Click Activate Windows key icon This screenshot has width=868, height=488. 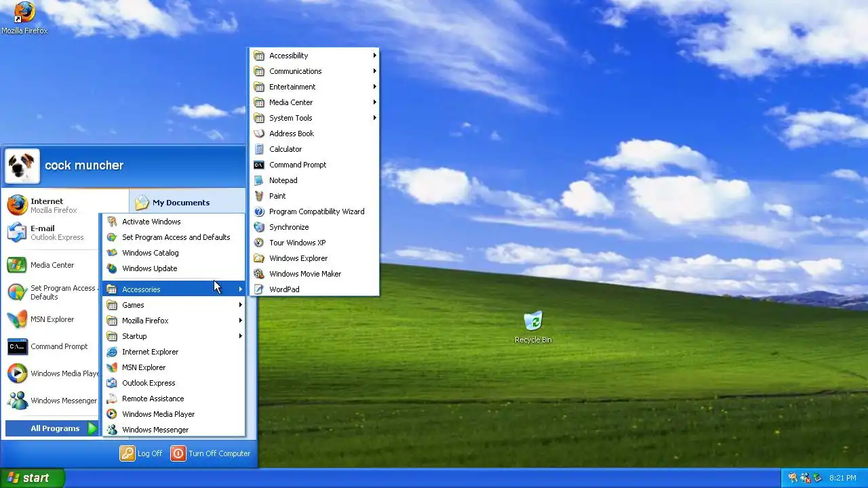[x=112, y=222]
